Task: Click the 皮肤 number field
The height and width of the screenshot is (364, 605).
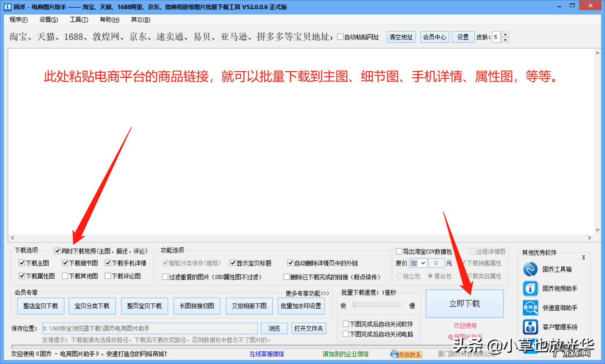Action: click(x=496, y=37)
